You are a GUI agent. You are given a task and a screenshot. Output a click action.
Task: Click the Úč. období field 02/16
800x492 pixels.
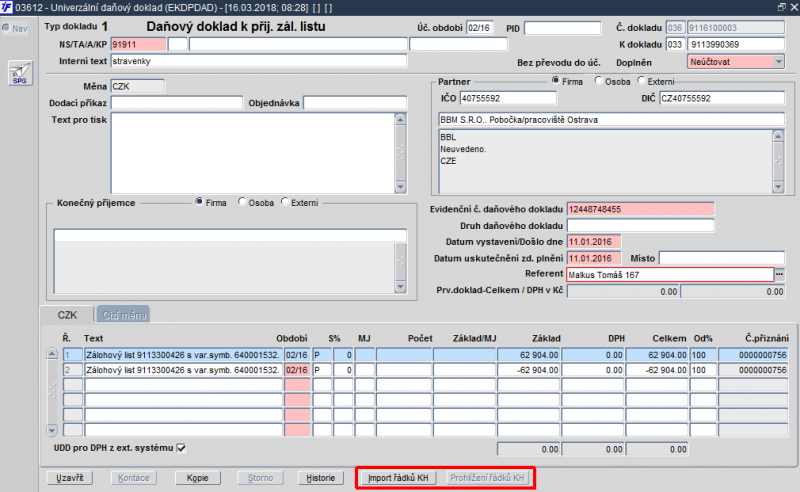480,28
